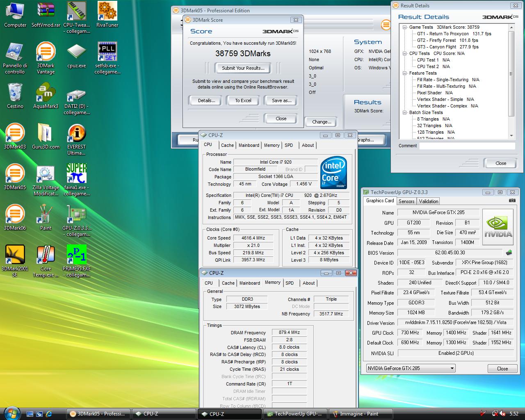525x420 pixels.
Task: Click the To Excel button
Action: 243,100
